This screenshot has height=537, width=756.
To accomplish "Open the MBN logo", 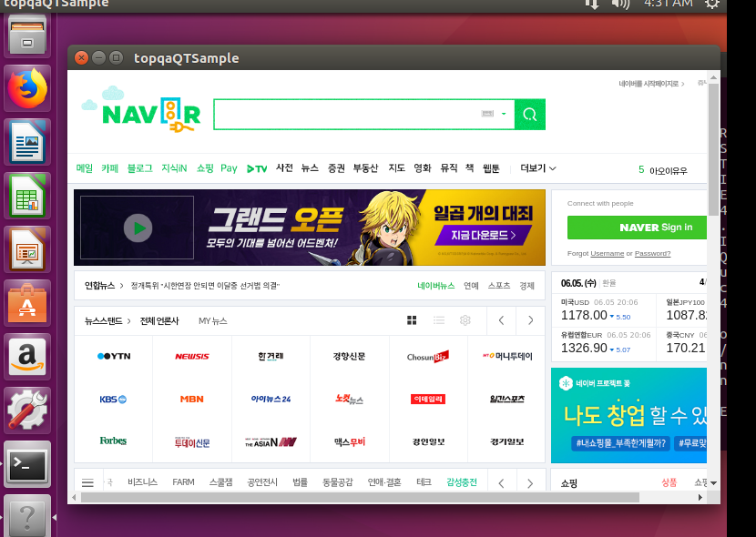I will (x=192, y=400).
